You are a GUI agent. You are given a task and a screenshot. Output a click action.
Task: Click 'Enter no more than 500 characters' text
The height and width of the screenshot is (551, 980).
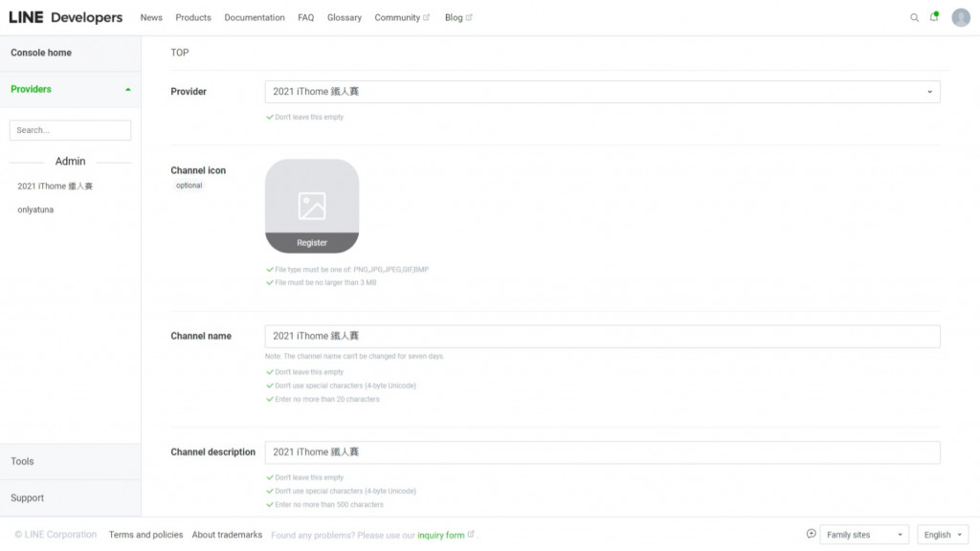pyautogui.click(x=329, y=505)
